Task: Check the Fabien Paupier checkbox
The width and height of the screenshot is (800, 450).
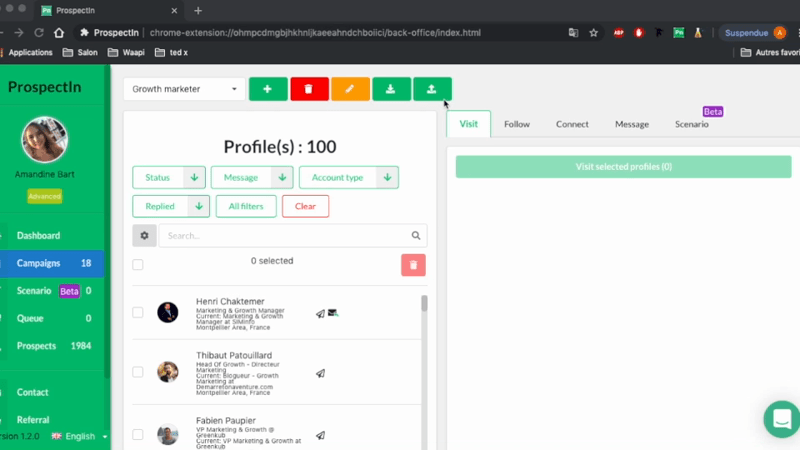Action: [x=138, y=434]
